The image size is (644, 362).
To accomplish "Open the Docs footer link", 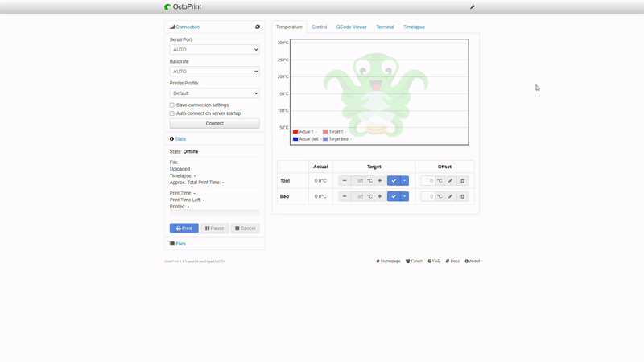I will (x=452, y=261).
